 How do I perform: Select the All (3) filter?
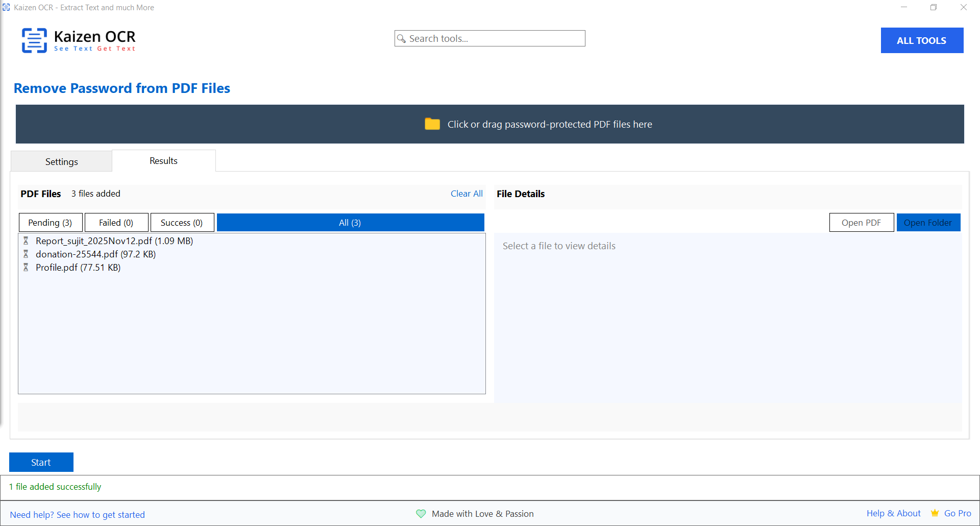point(350,223)
